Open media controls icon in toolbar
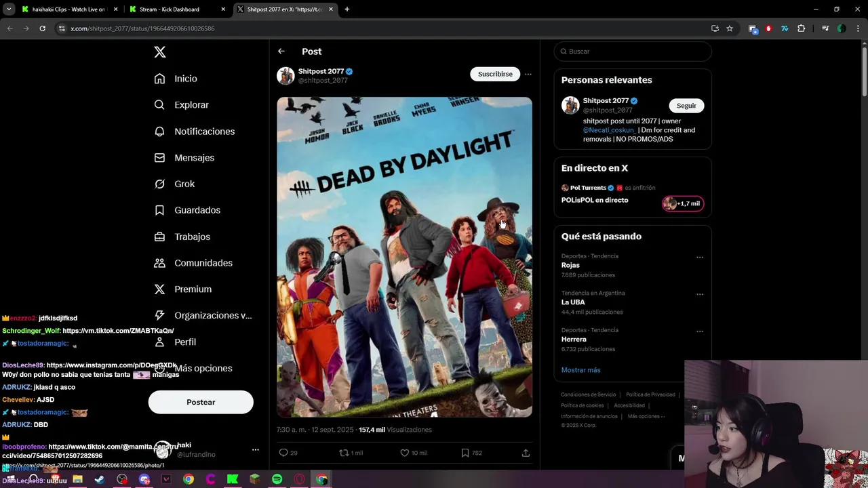Screen dimensions: 868x488 (x=825, y=28)
